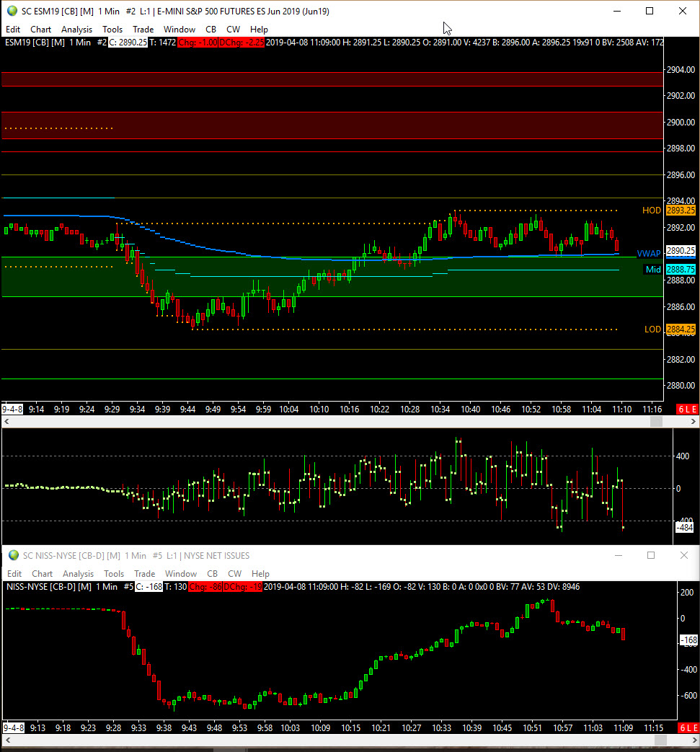
Task: Minimize the ESM19 chart window
Action: [x=617, y=11]
